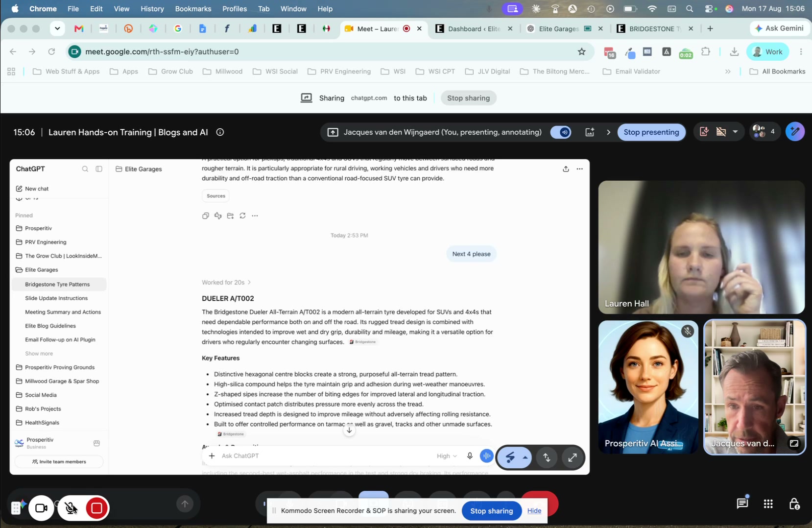Click the plus attach icon in ChatGPT prompt

(212, 456)
